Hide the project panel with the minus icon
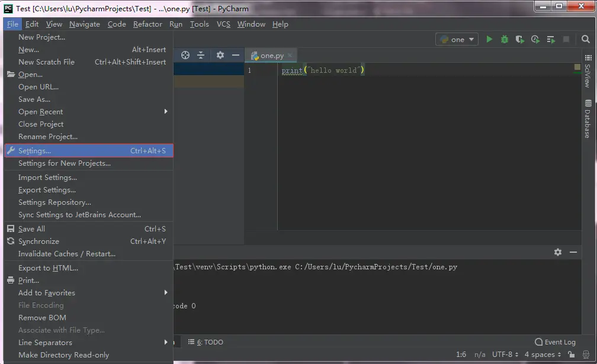The image size is (597, 364). click(x=236, y=55)
